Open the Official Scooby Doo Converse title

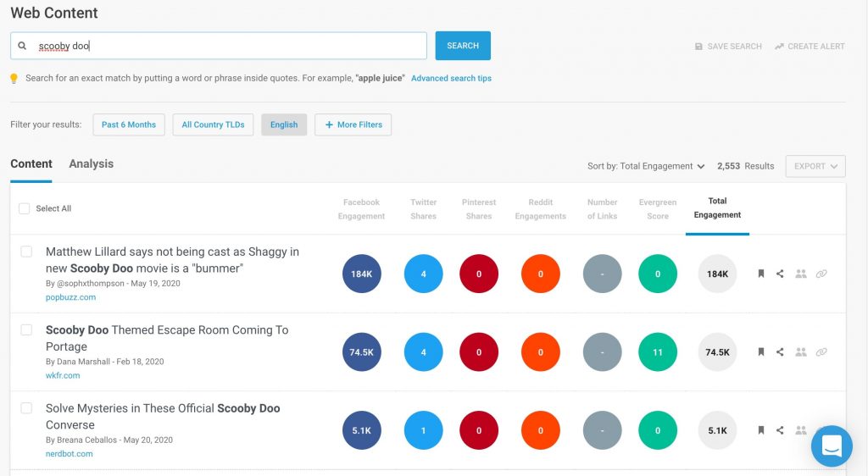163,417
